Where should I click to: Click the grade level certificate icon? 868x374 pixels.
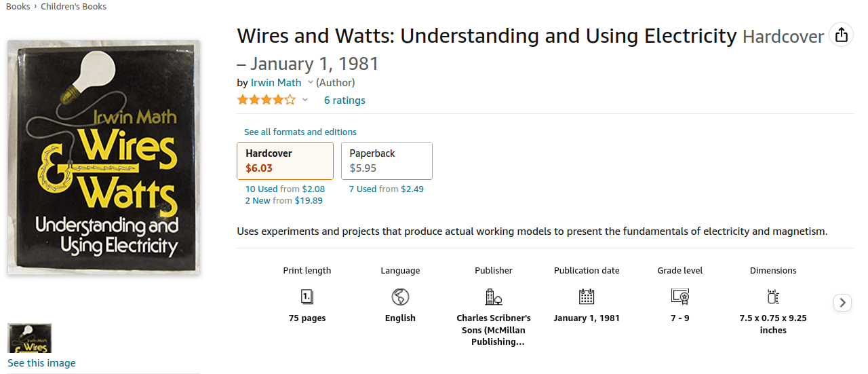[680, 297]
